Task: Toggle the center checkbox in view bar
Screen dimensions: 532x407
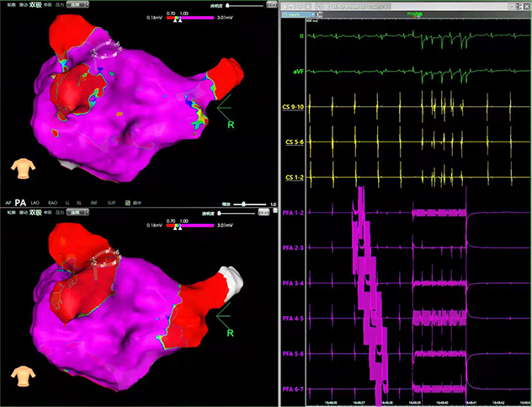Action: point(127,203)
